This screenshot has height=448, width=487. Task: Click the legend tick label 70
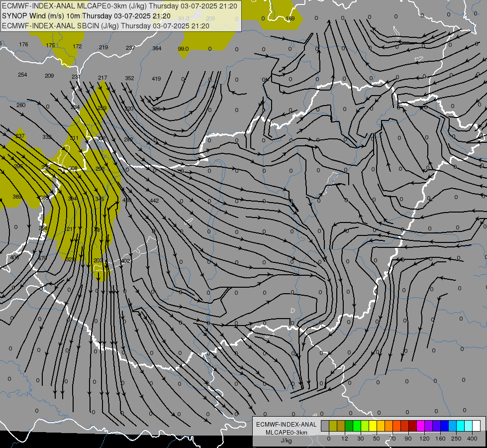392,439
